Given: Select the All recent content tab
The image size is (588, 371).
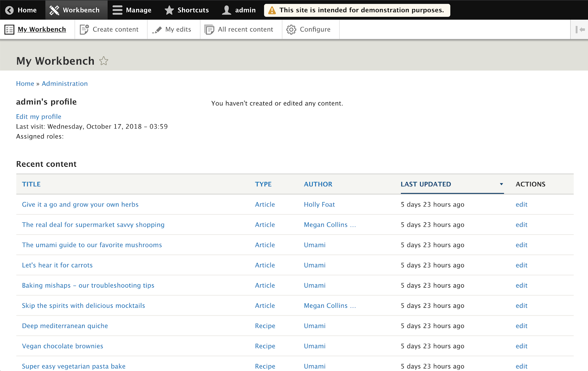Looking at the screenshot, I should (x=241, y=29).
